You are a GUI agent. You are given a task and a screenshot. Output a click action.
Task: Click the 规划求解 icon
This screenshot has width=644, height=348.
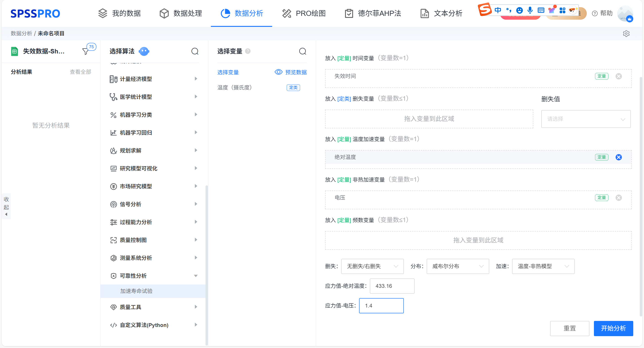tap(113, 151)
